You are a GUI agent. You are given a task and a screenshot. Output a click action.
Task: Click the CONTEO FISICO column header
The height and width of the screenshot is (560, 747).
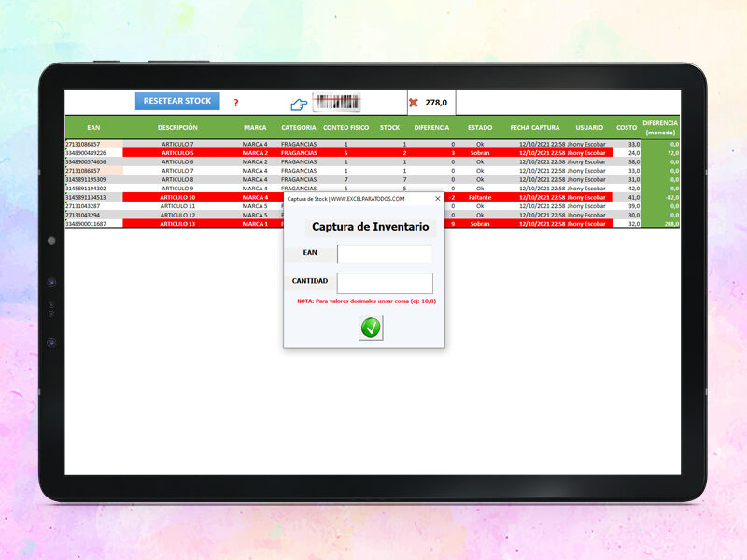[345, 128]
